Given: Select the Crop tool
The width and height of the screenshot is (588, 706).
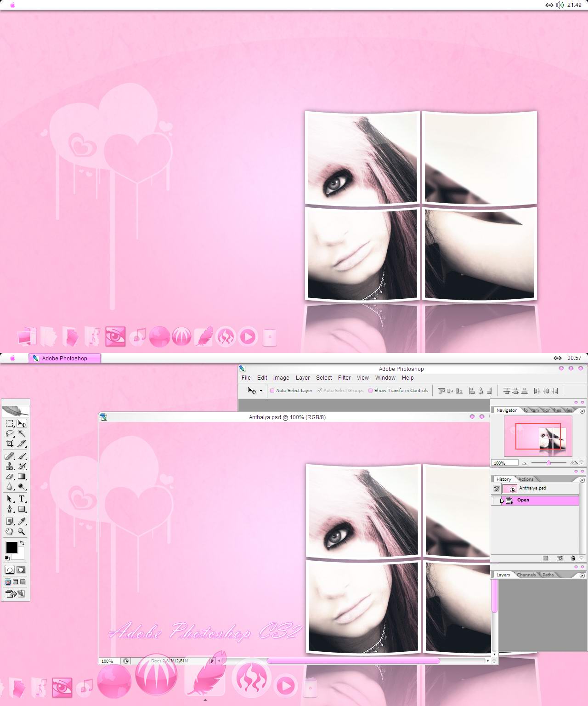Looking at the screenshot, I should (x=10, y=444).
